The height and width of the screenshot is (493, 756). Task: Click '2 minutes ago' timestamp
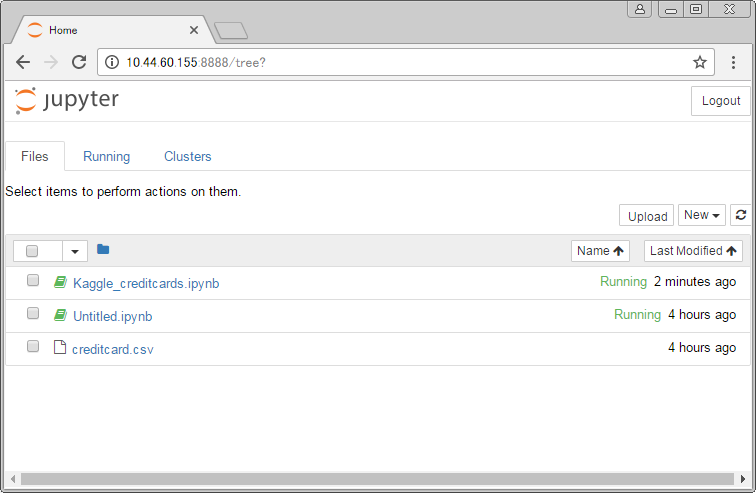click(695, 281)
